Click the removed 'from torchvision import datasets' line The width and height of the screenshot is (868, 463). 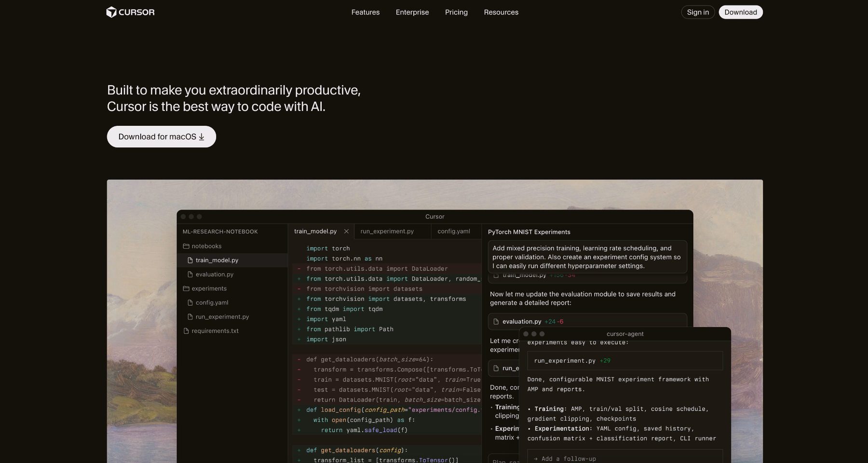click(x=364, y=289)
